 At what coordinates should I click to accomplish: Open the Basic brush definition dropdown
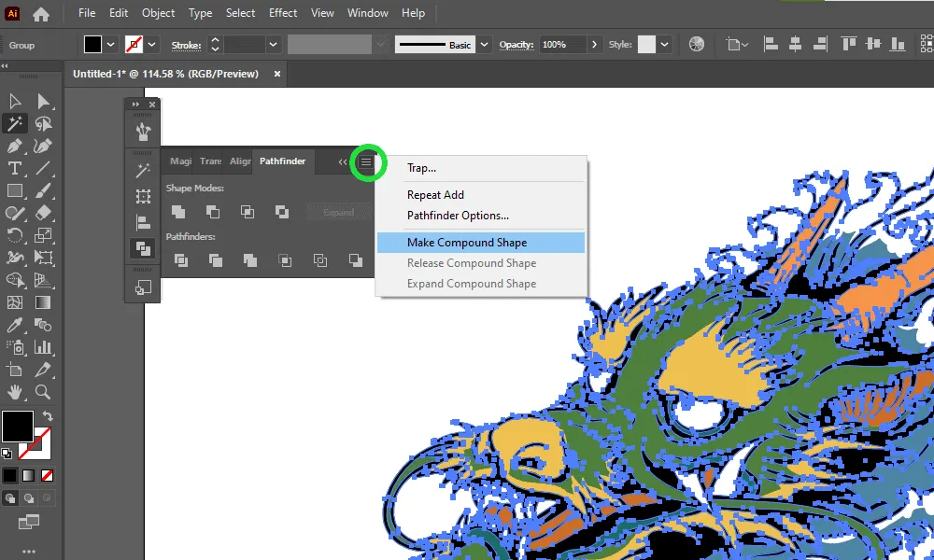484,45
